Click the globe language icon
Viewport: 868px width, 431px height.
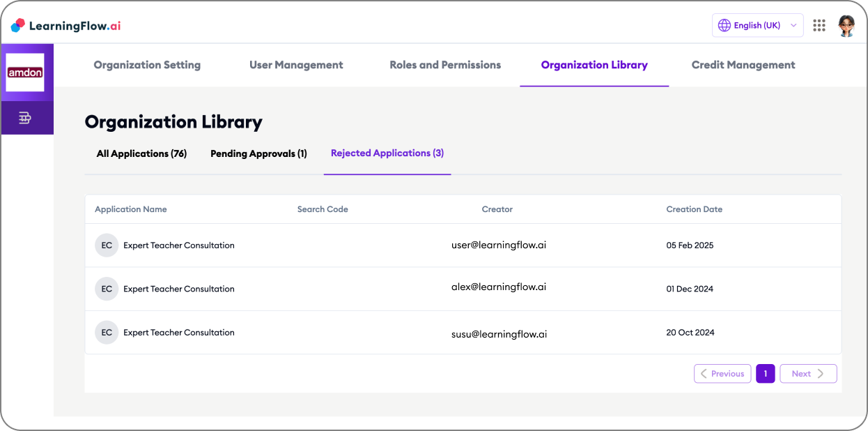[x=724, y=25]
